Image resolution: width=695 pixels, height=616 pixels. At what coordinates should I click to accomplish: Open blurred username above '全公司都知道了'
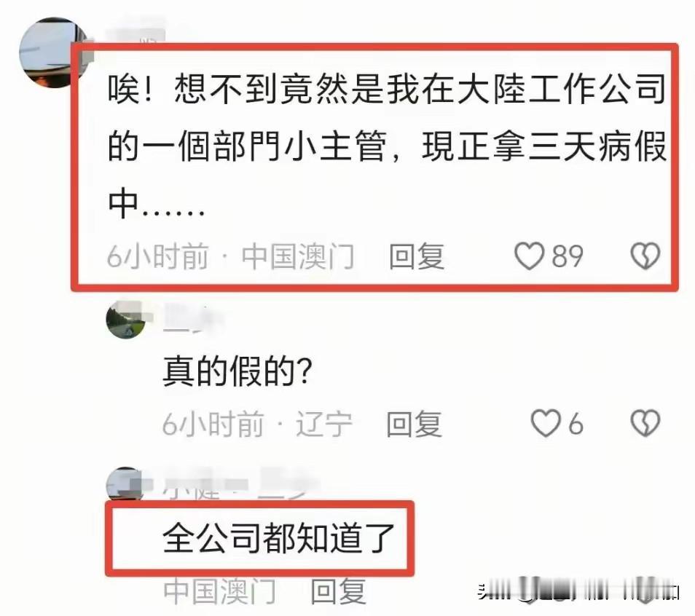point(240,484)
